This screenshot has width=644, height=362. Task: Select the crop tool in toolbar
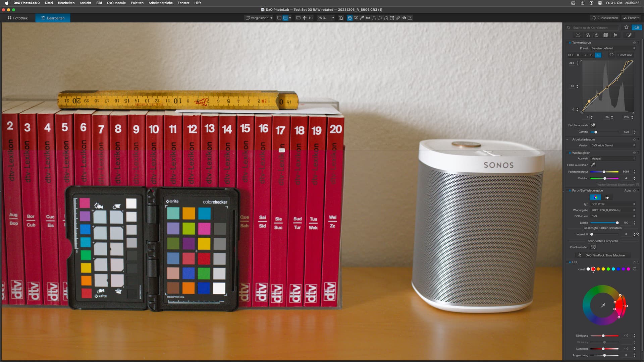356,18
